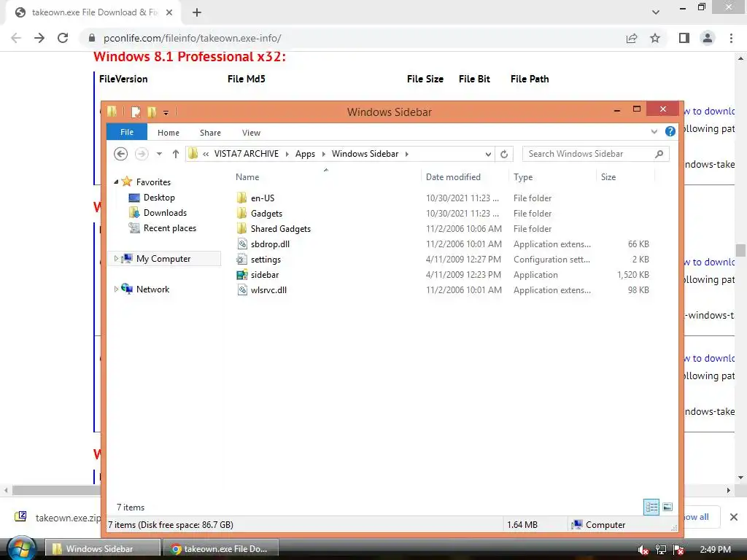The width and height of the screenshot is (747, 560).
Task: Open Action Center flag tray icon
Action: click(678, 550)
